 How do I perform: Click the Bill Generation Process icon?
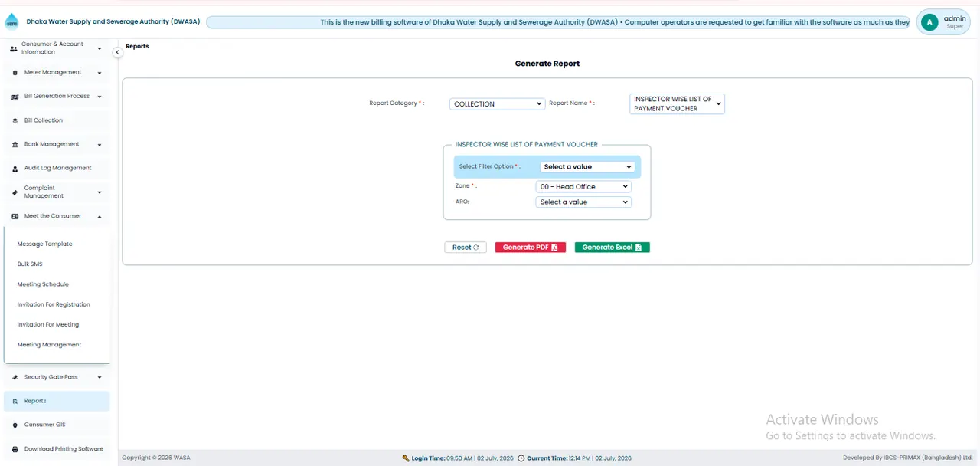[15, 97]
